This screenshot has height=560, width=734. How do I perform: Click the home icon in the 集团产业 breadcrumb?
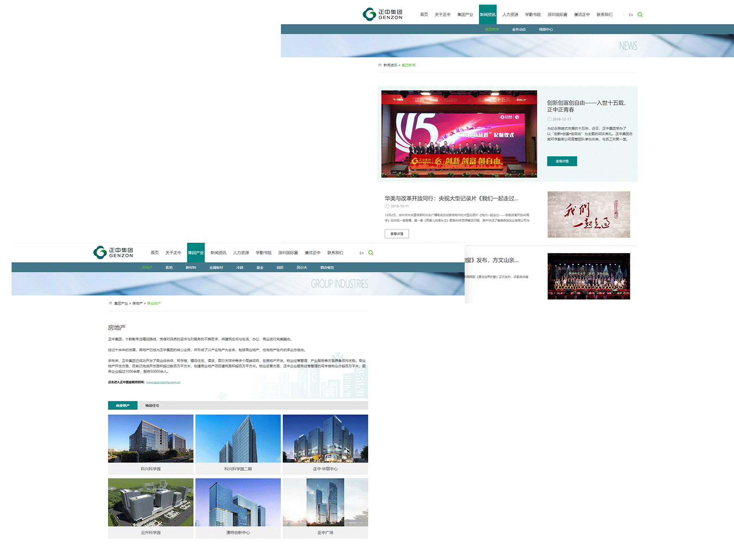point(111,303)
